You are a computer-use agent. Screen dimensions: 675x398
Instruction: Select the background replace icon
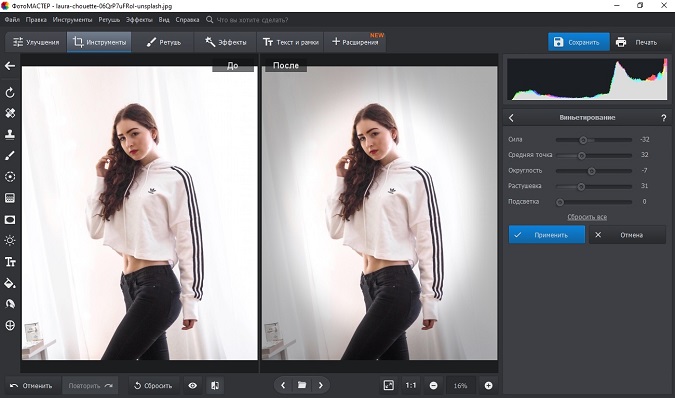click(10, 304)
